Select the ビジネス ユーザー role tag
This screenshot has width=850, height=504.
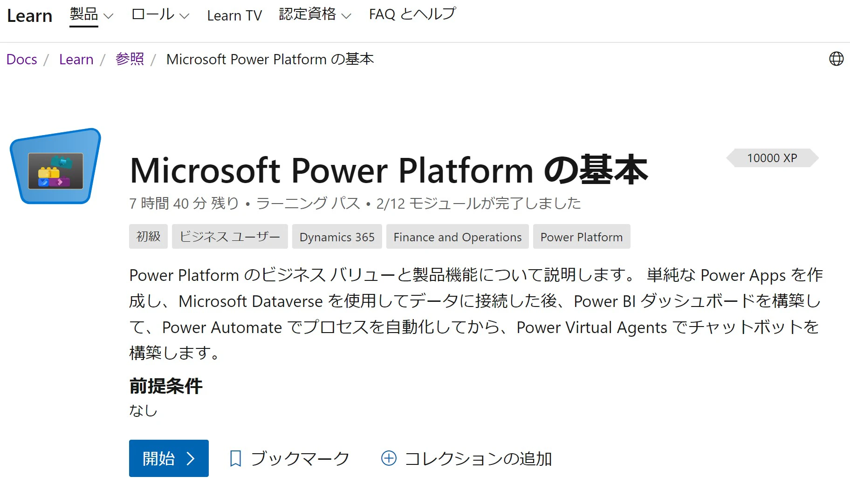(230, 237)
